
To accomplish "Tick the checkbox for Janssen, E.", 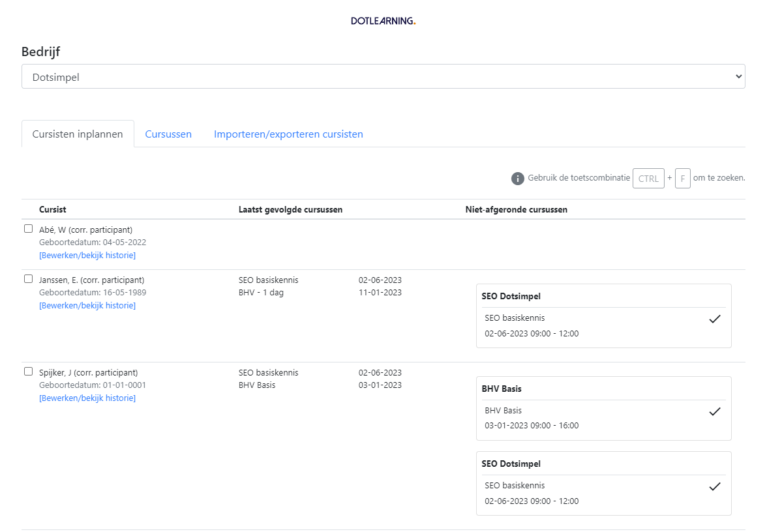I will point(28,279).
